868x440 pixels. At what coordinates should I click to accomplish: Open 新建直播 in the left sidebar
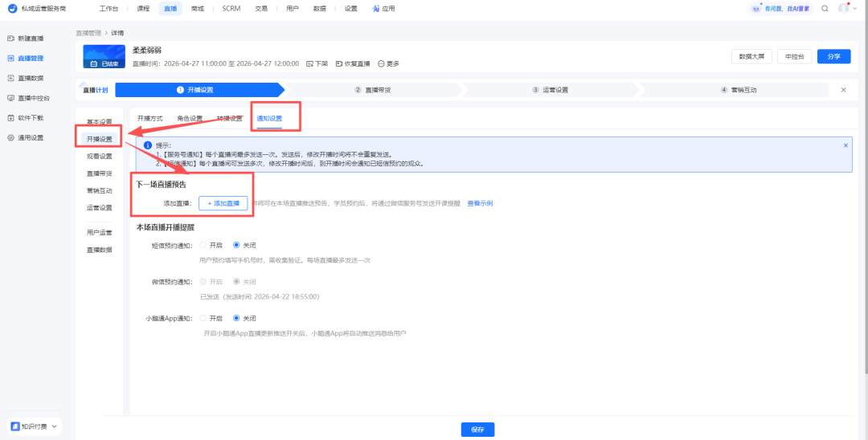coord(26,39)
